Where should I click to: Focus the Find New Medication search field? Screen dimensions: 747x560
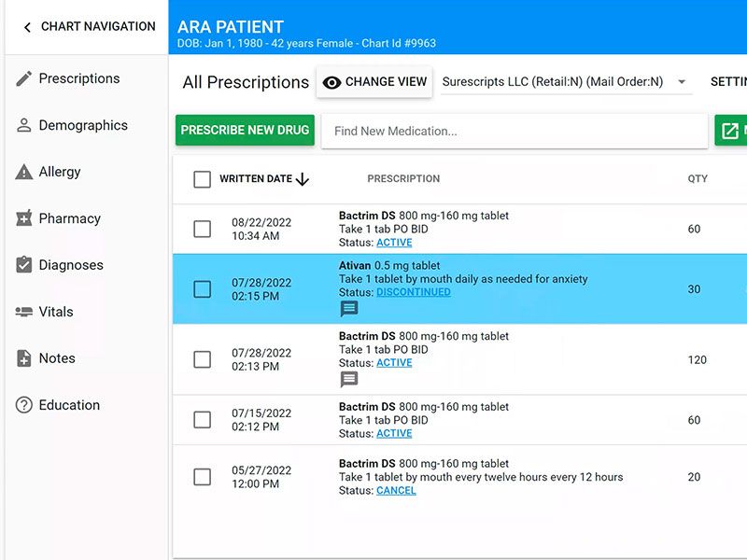pyautogui.click(x=514, y=131)
